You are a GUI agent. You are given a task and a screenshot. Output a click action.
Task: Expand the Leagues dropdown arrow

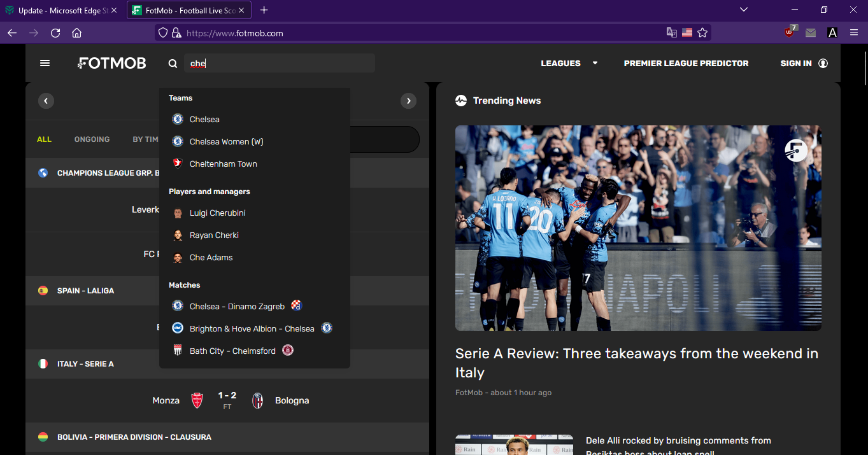point(595,63)
